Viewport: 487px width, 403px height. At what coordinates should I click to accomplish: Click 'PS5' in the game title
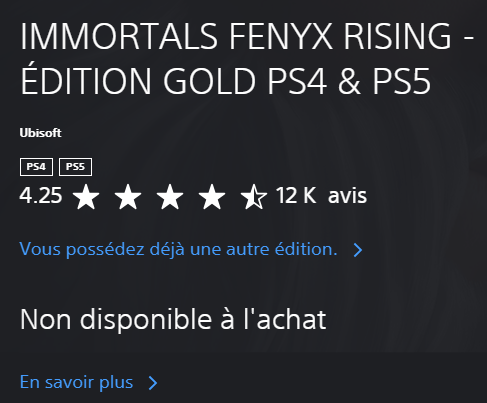(401, 81)
